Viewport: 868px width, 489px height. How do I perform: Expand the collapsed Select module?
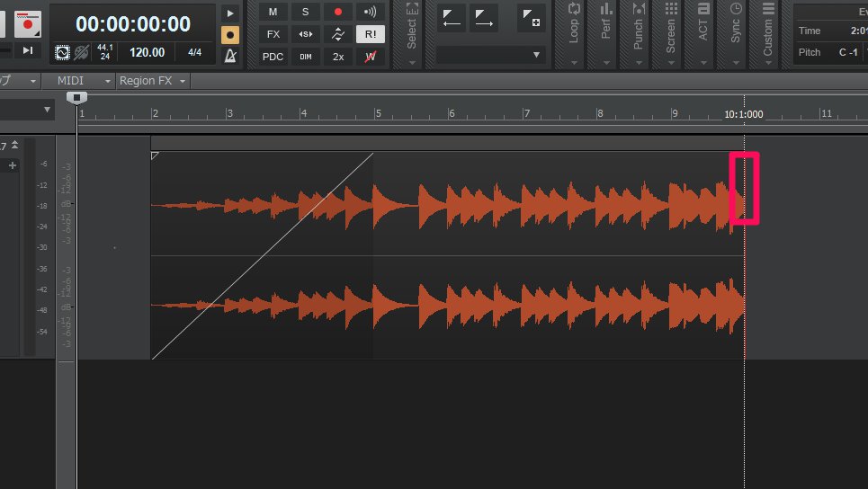point(411,34)
